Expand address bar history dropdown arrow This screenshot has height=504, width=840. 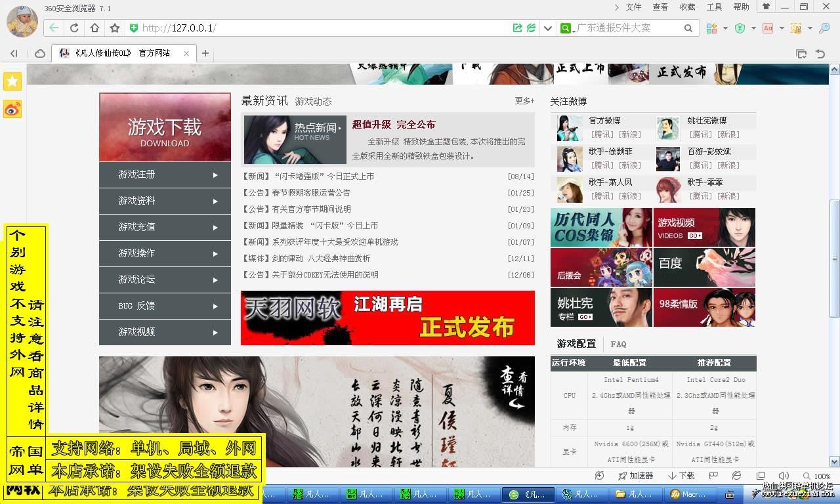548,28
